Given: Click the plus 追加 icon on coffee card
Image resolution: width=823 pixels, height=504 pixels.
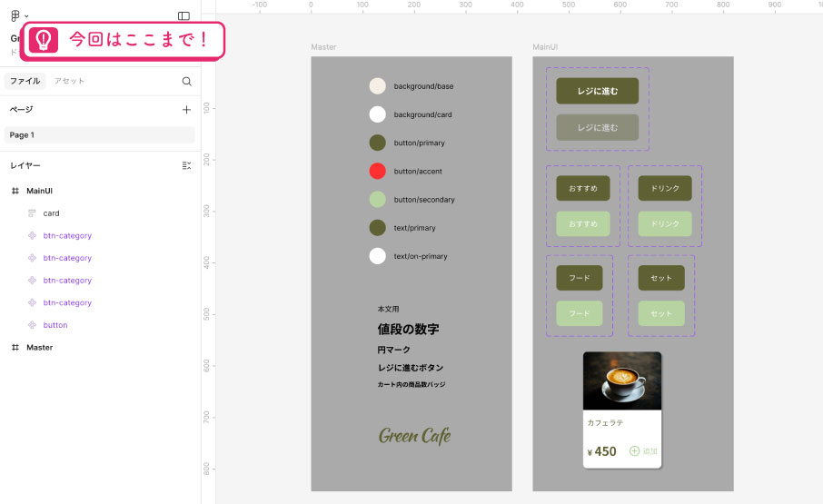Looking at the screenshot, I should (635, 451).
